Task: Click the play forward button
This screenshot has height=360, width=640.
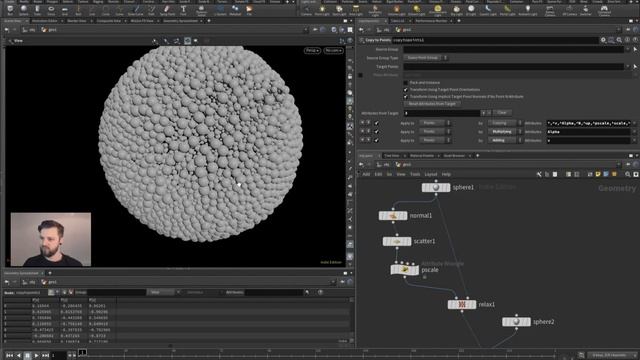Action: [x=36, y=356]
